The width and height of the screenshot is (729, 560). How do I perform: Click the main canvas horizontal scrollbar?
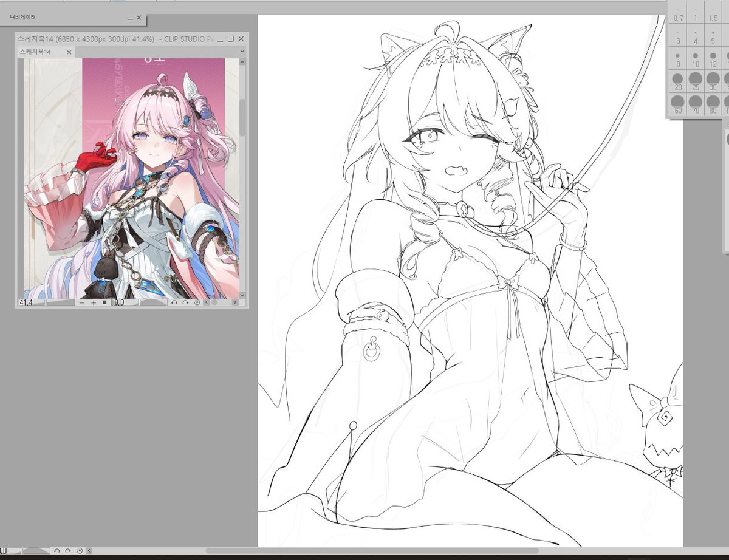point(372,551)
